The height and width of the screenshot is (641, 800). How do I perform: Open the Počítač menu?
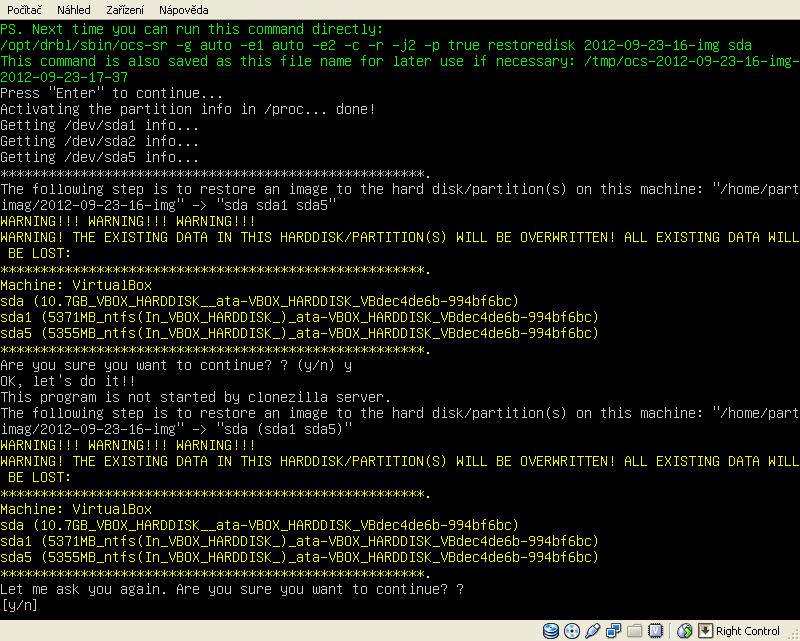25,9
